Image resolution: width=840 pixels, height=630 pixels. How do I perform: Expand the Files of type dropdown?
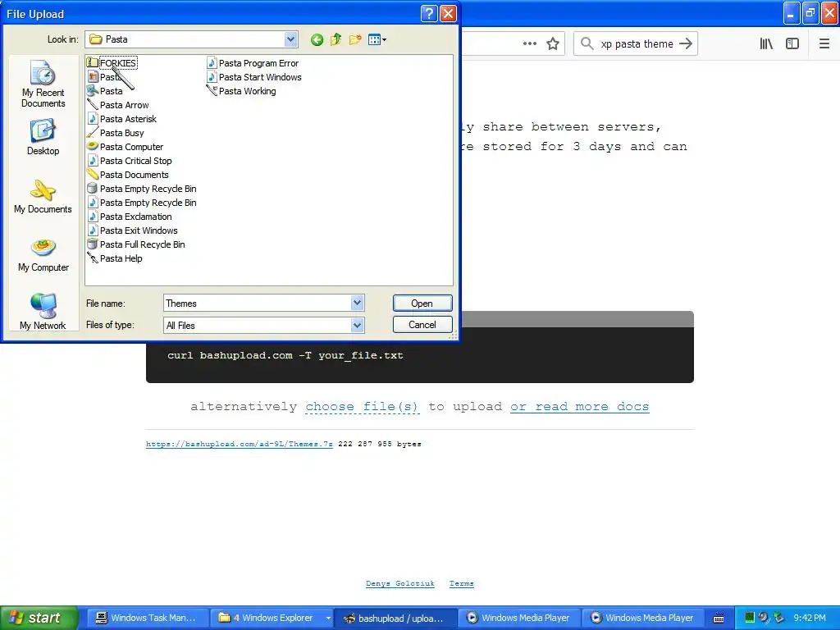coord(358,325)
